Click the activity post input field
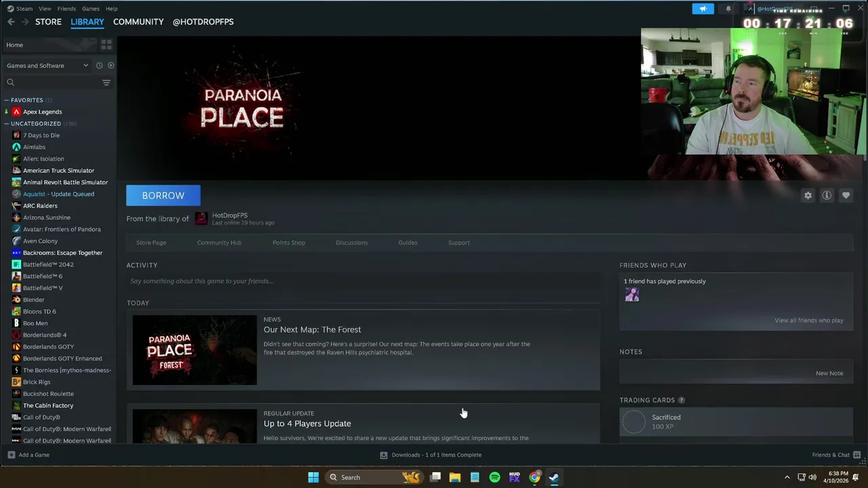Image resolution: width=868 pixels, height=488 pixels. click(363, 281)
